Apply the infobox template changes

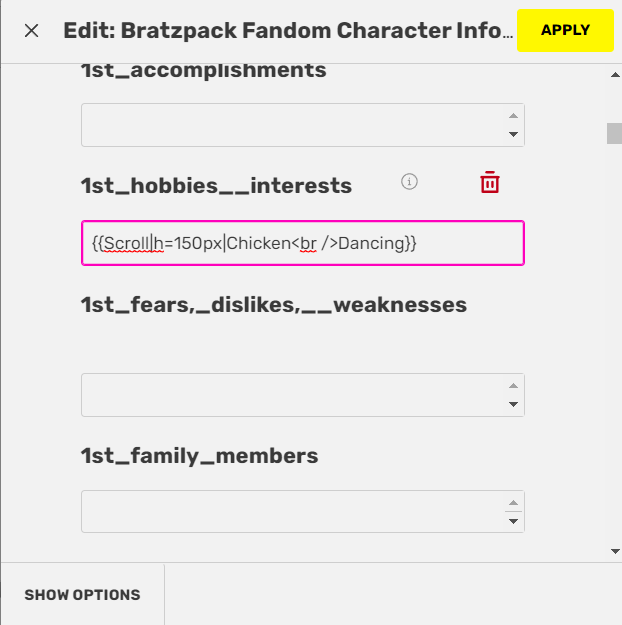click(x=565, y=30)
